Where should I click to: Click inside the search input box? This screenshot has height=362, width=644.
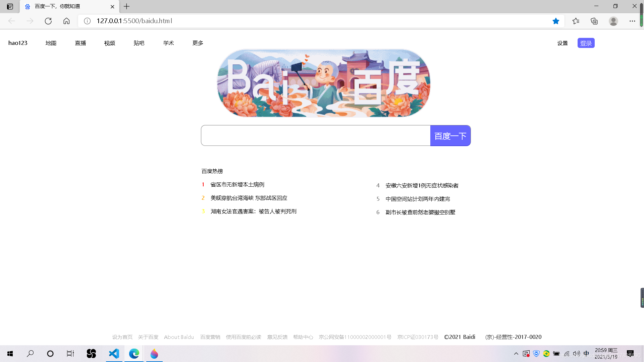tap(315, 135)
